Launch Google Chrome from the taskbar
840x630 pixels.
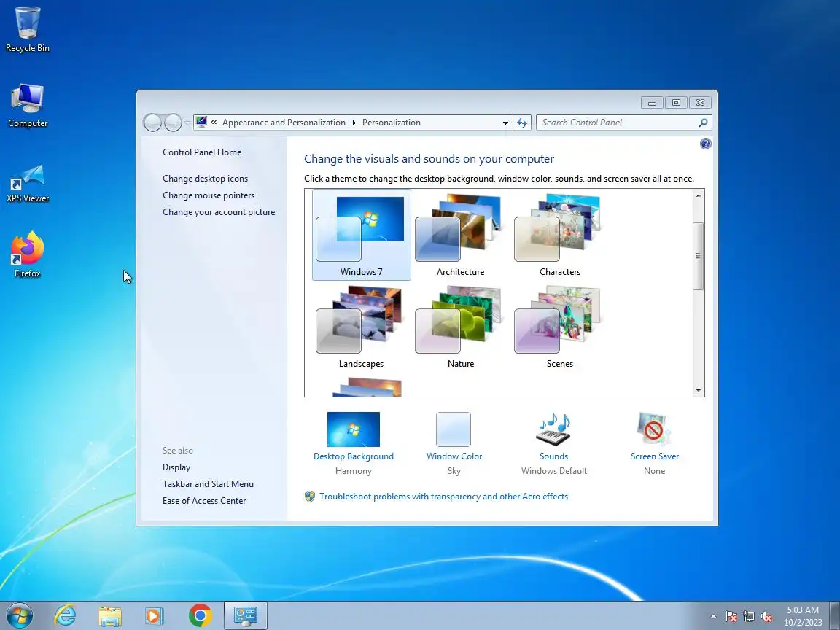pos(201,615)
